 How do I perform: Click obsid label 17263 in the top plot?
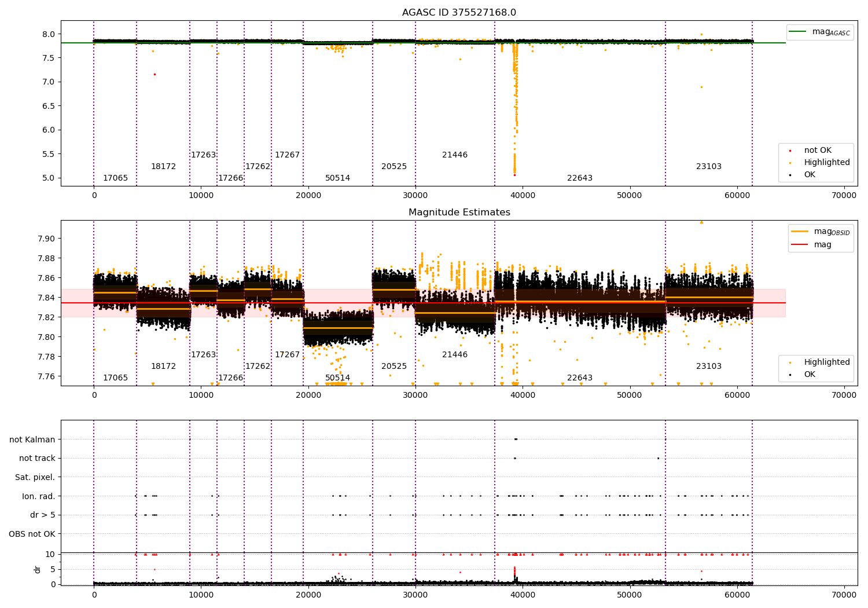(203, 155)
